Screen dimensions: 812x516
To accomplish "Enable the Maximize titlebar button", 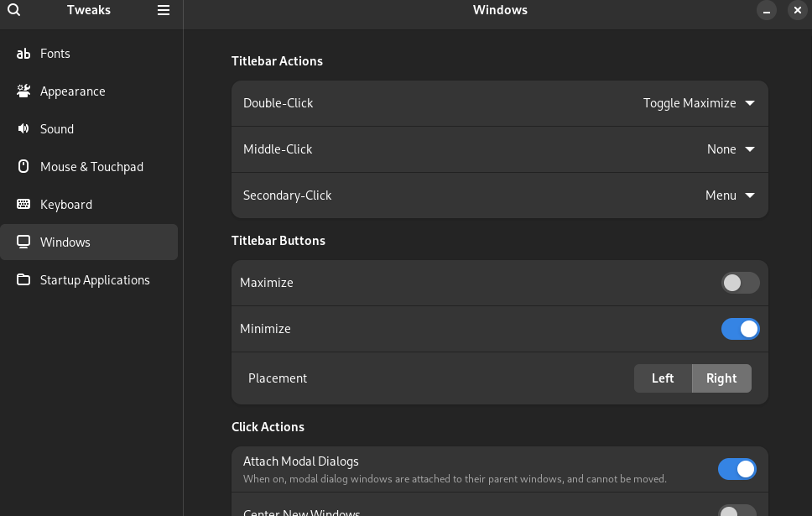I will coord(740,283).
